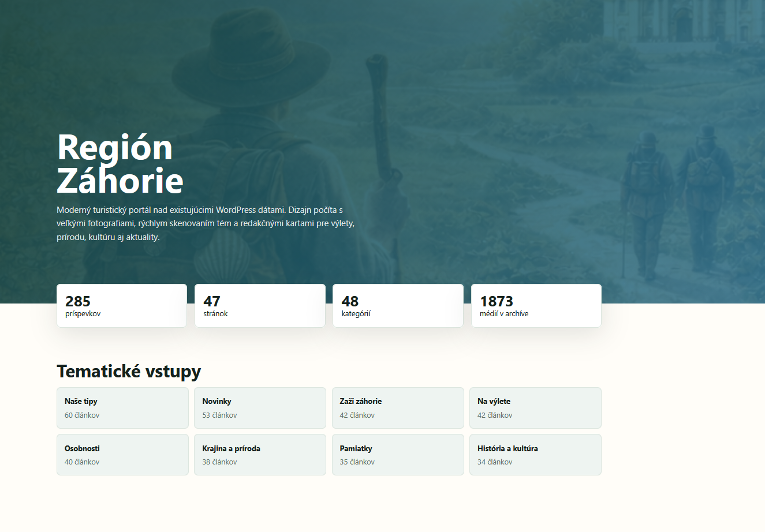Open the Novinky category card
The image size is (765, 532).
(260, 408)
